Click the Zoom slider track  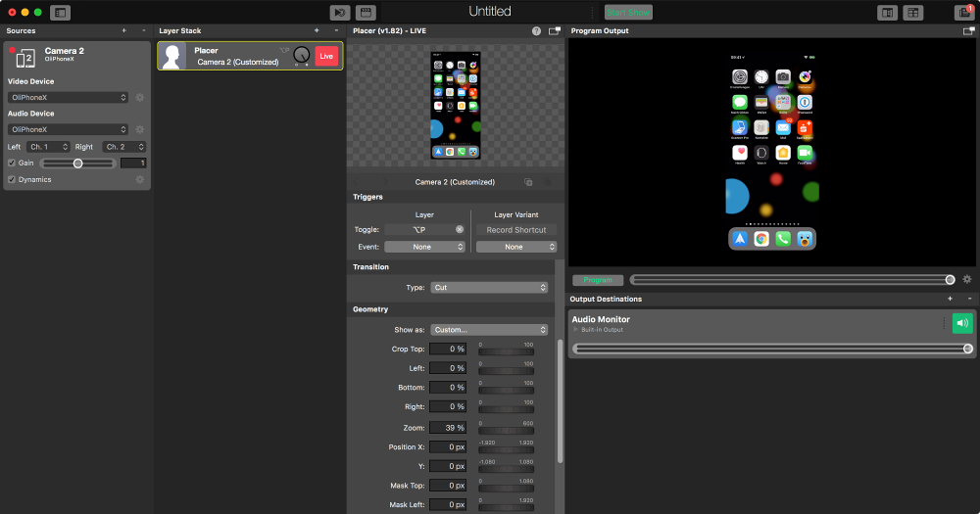[x=507, y=431]
